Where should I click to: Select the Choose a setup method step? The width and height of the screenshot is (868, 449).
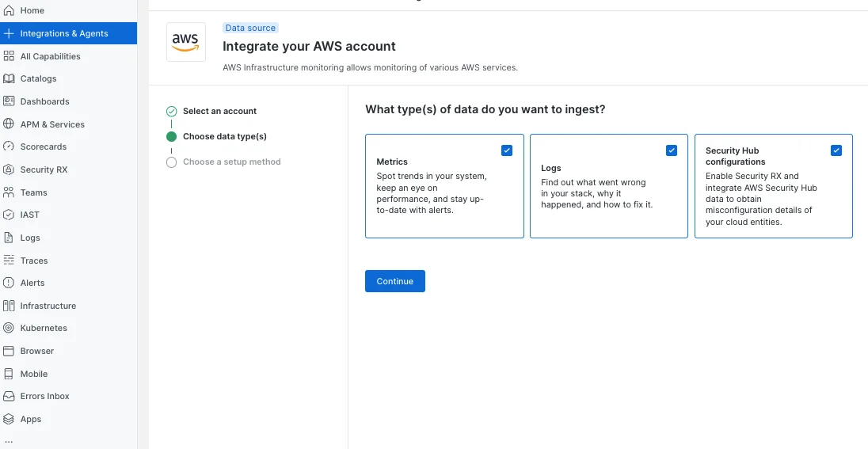tap(231, 162)
